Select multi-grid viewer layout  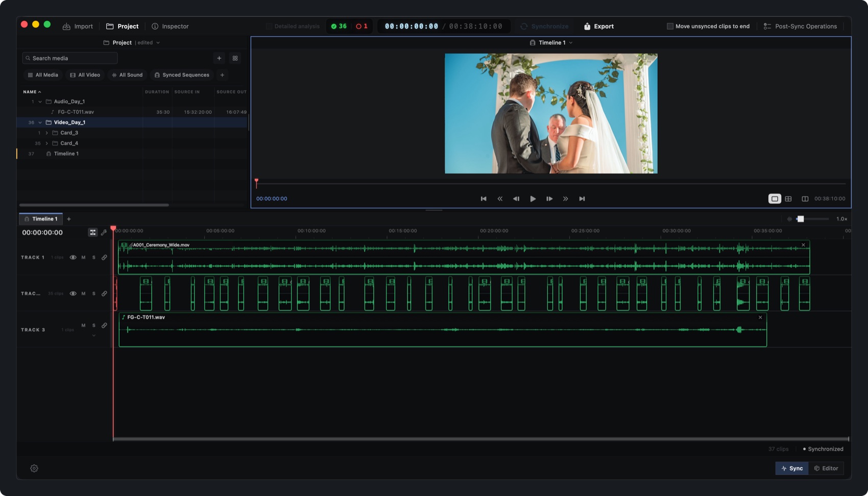788,199
